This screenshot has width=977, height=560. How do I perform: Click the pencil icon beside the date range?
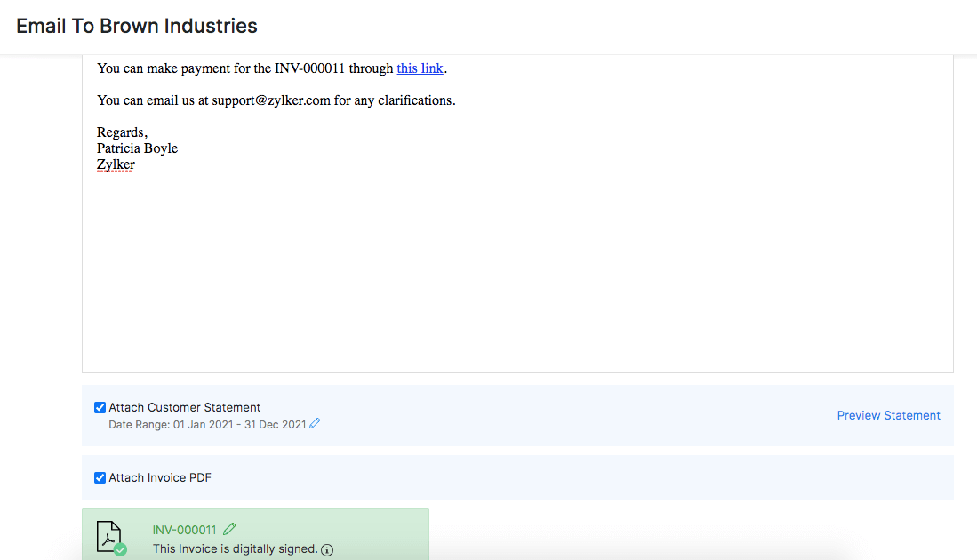[315, 424]
